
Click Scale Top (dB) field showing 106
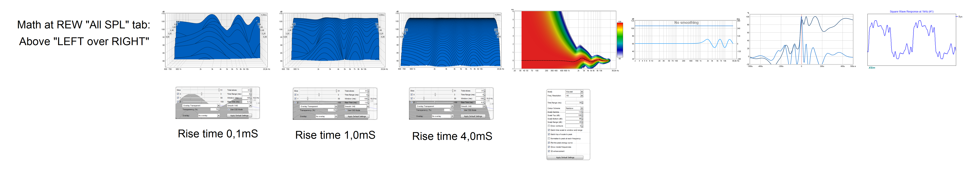(574, 115)
